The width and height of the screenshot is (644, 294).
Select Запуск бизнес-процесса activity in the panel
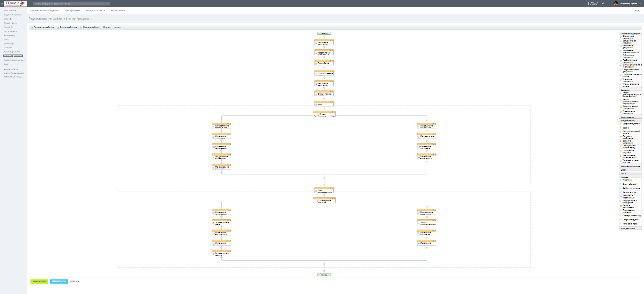[630, 42]
